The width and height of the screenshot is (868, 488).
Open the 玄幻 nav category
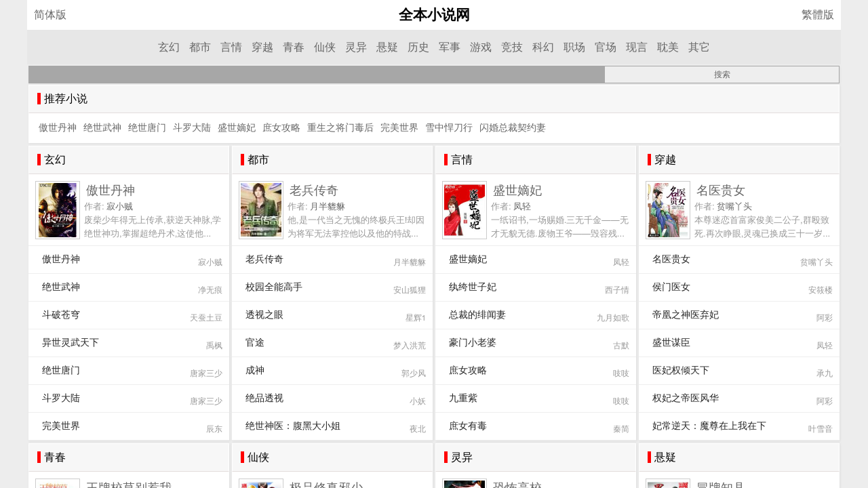[x=169, y=47]
